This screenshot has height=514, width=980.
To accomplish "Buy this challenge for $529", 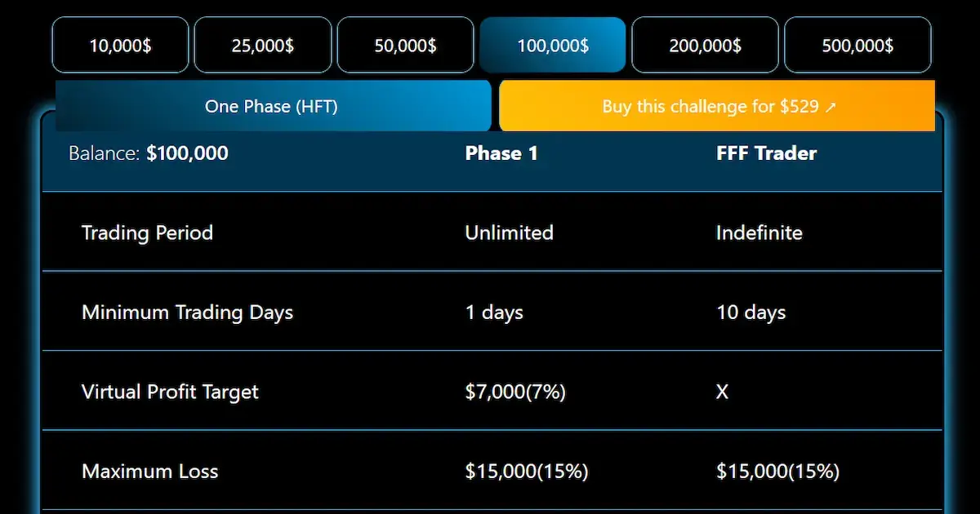I will pos(717,106).
